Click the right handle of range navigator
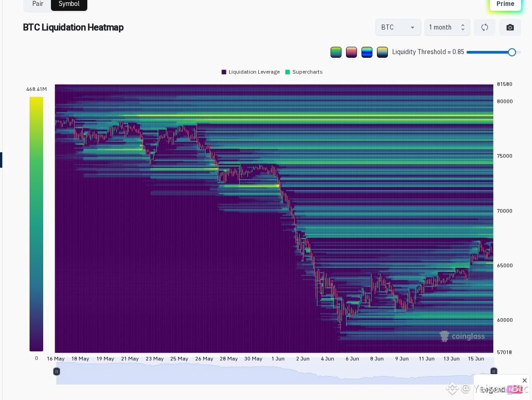 point(494,371)
